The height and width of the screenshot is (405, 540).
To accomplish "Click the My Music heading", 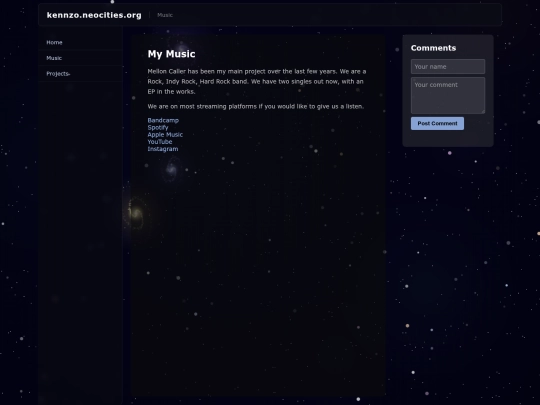I will [x=172, y=54].
